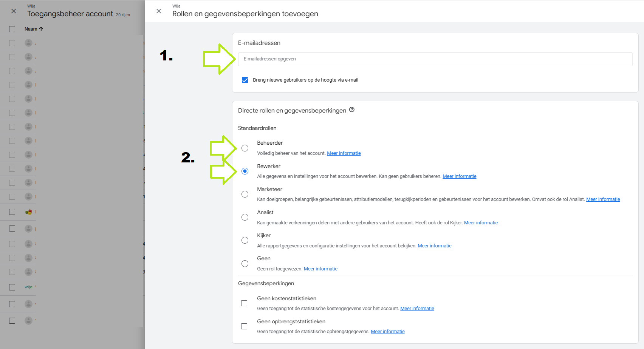Sort by Naam column arrow
The height and width of the screenshot is (349, 644).
tap(41, 29)
